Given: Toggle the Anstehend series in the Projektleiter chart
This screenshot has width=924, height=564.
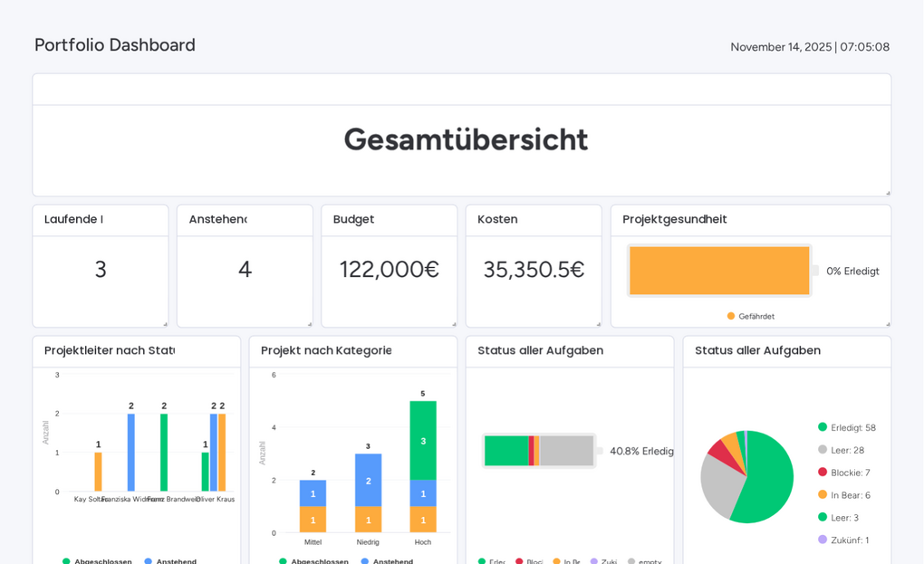Looking at the screenshot, I should [x=149, y=561].
